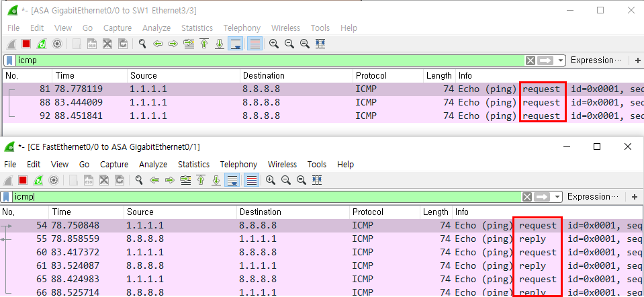Open Capture menu in ASA-to-SW1 window
Viewport: 644px width, 297px height.
click(x=118, y=28)
